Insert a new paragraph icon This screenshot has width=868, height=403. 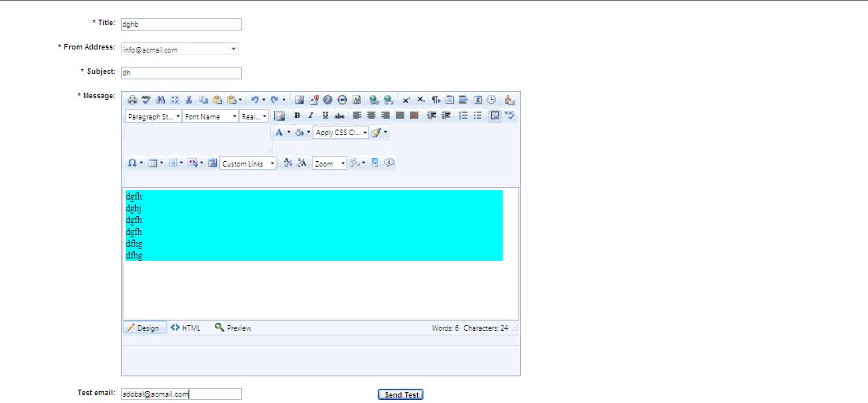click(x=436, y=101)
